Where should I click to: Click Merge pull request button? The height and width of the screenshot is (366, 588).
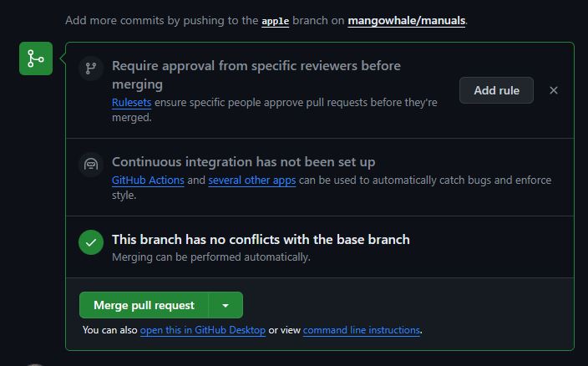tap(144, 305)
